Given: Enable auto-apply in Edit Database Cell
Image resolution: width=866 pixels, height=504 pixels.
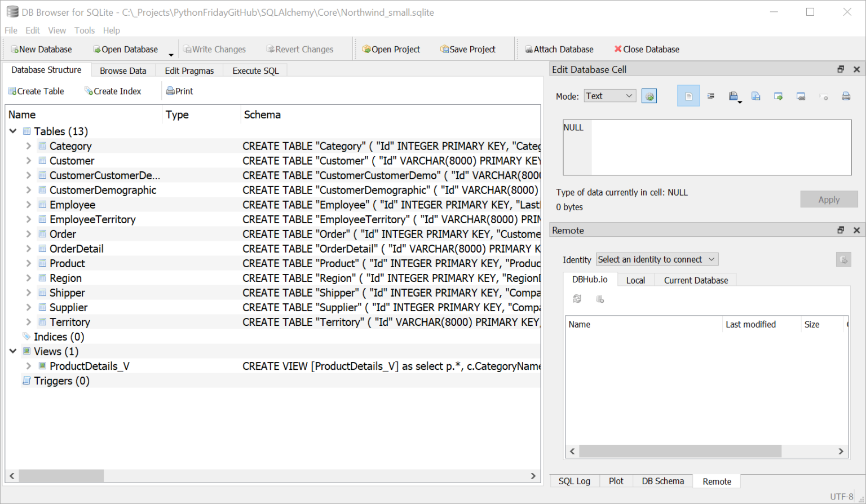Looking at the screenshot, I should [x=649, y=96].
